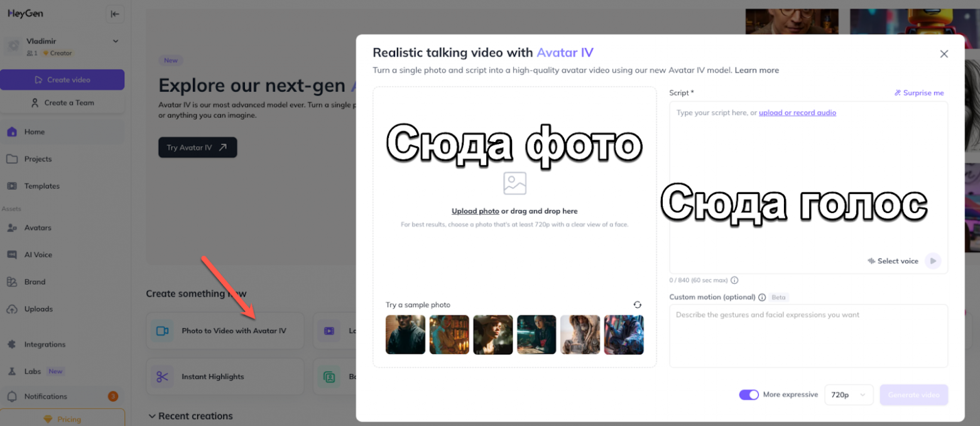Click info icon beside Custom motion
The image size is (980, 426).
coord(762,297)
